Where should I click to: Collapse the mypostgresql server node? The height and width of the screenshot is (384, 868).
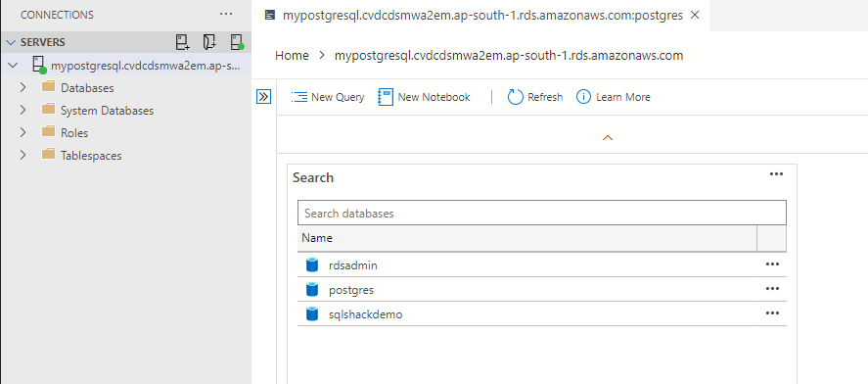click(x=14, y=66)
